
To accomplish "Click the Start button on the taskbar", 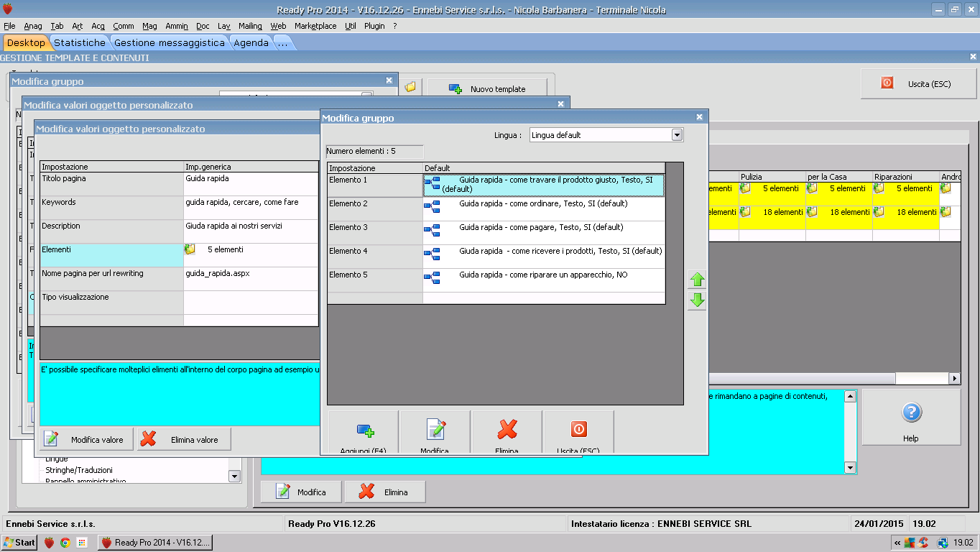I will coord(20,543).
